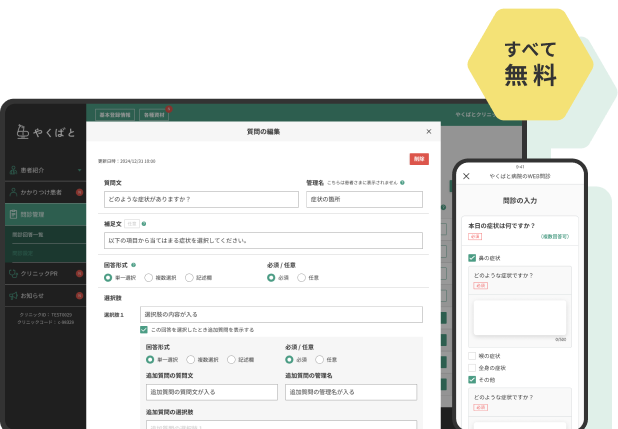This screenshot has width=618, height=429.
Task: Switch to the 基本登録情報 tab
Action: tap(115, 115)
